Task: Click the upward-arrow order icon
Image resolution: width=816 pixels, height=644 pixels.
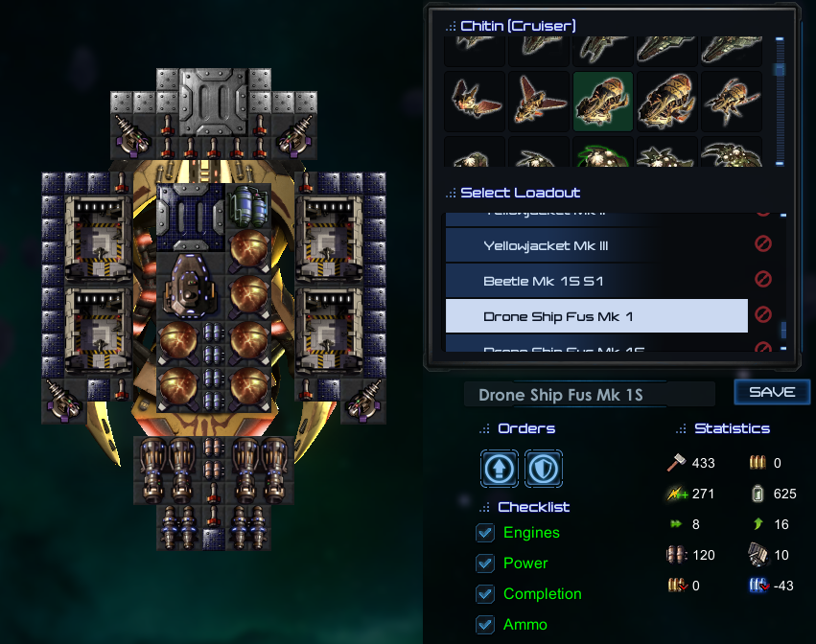Action: pos(499,469)
